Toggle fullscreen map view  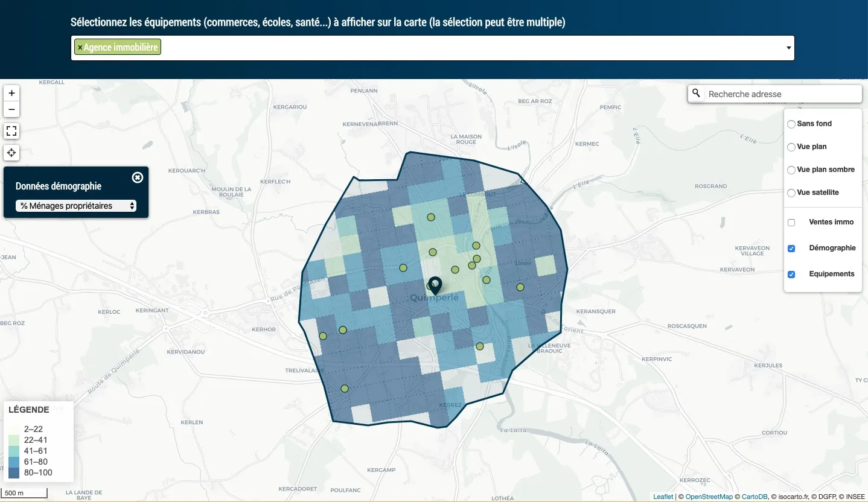(x=11, y=131)
